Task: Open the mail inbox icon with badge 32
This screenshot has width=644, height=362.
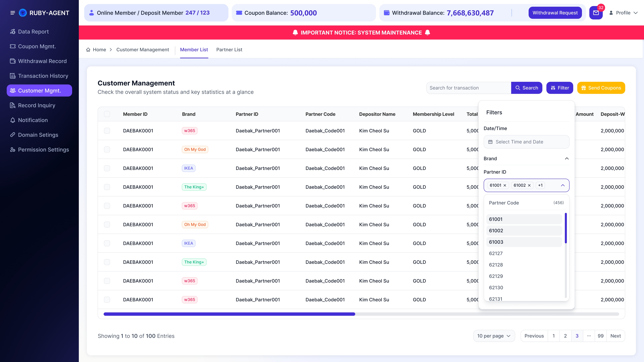Action: pyautogui.click(x=596, y=13)
